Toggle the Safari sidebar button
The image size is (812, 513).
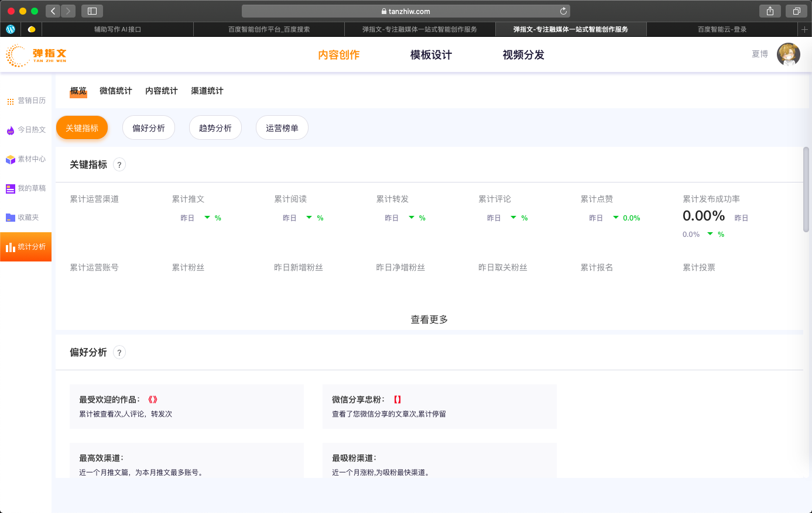click(x=92, y=11)
